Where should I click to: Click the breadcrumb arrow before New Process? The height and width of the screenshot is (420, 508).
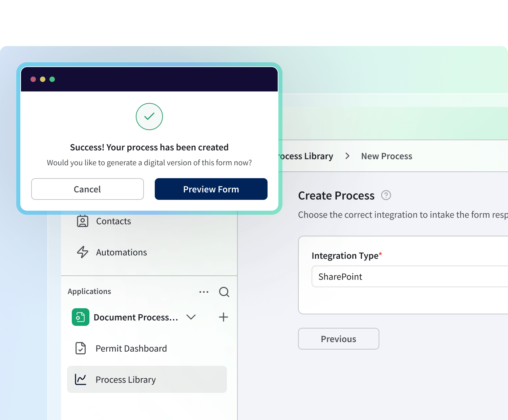347,156
